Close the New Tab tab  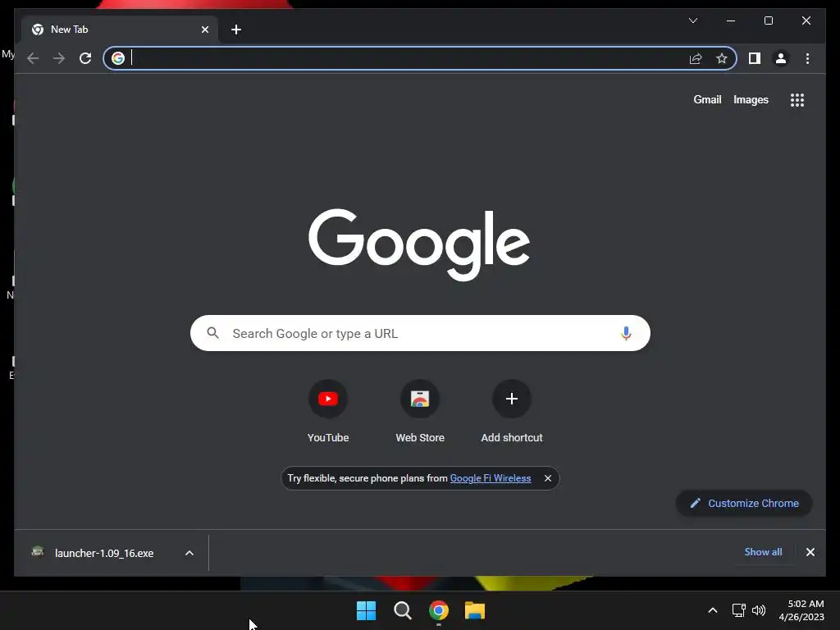[204, 30]
